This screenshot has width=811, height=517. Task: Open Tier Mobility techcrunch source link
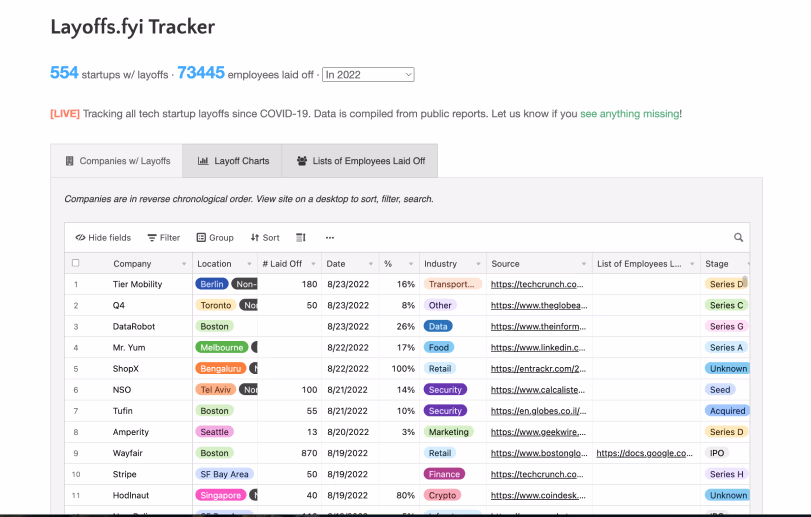point(537,284)
